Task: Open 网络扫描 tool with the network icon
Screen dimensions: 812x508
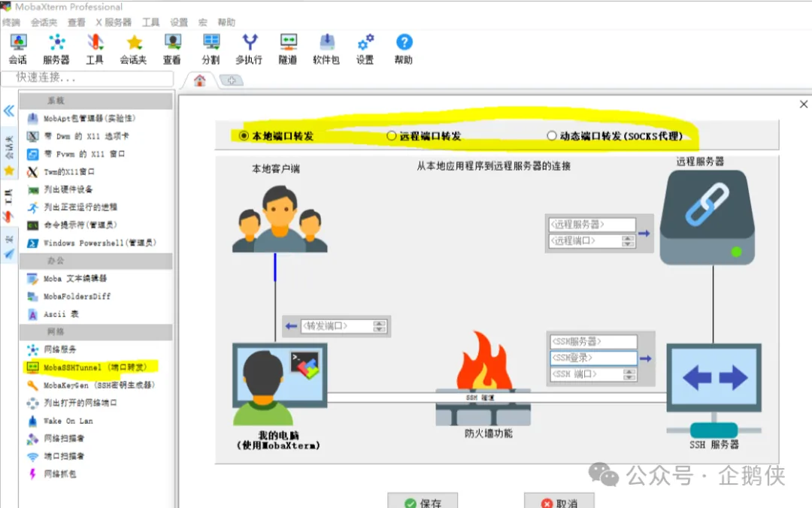Action: tap(56, 439)
